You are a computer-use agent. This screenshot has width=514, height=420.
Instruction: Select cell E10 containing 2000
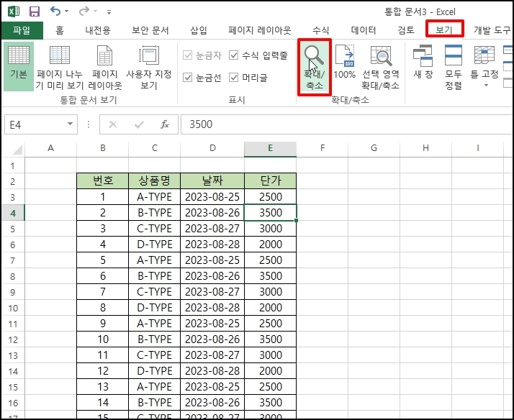pyautogui.click(x=271, y=308)
